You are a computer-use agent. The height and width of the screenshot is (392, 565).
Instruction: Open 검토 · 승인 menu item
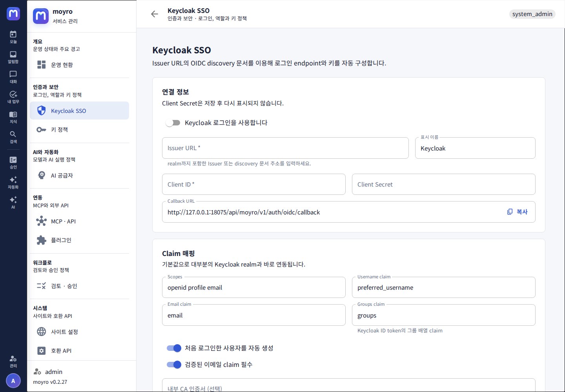pos(79,286)
